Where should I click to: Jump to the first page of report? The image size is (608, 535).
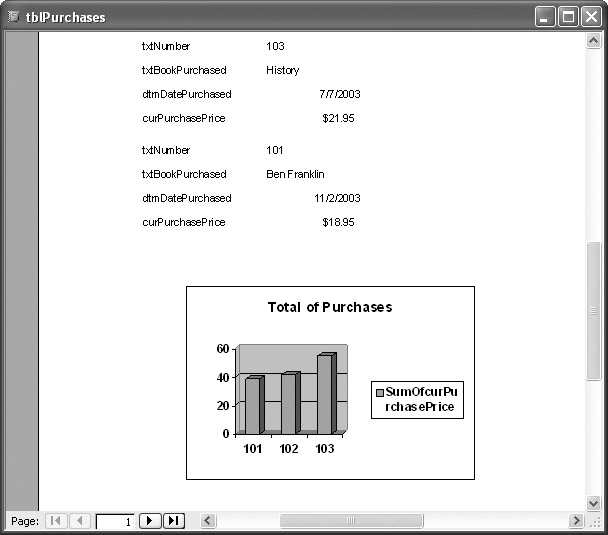(55, 521)
